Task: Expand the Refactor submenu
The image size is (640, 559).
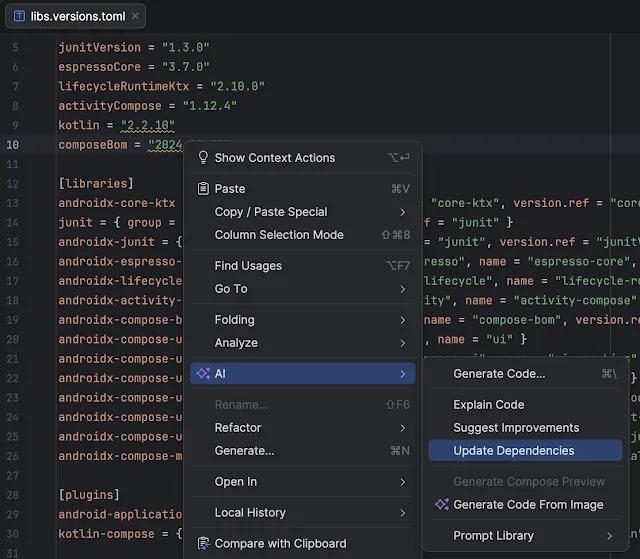Action: [300, 428]
